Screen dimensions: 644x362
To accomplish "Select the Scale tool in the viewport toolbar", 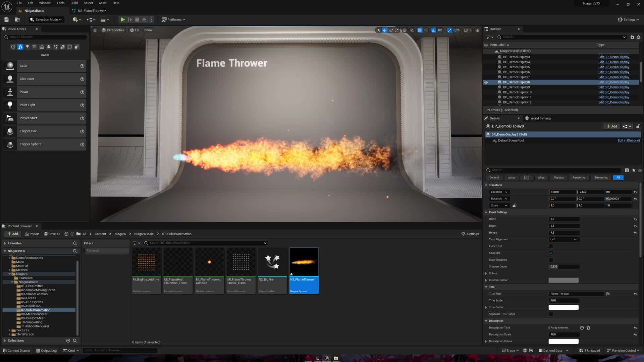I will [397, 30].
